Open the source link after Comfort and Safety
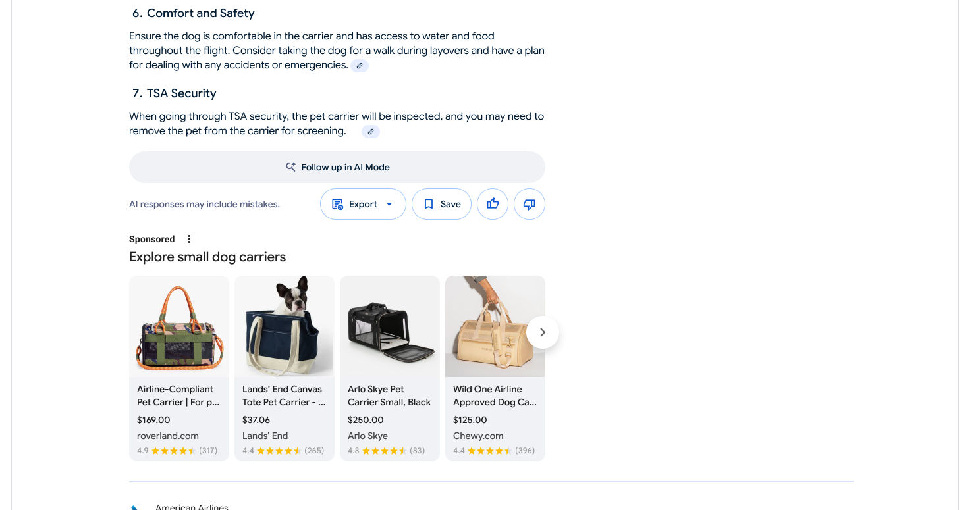980x510 pixels. [x=360, y=66]
